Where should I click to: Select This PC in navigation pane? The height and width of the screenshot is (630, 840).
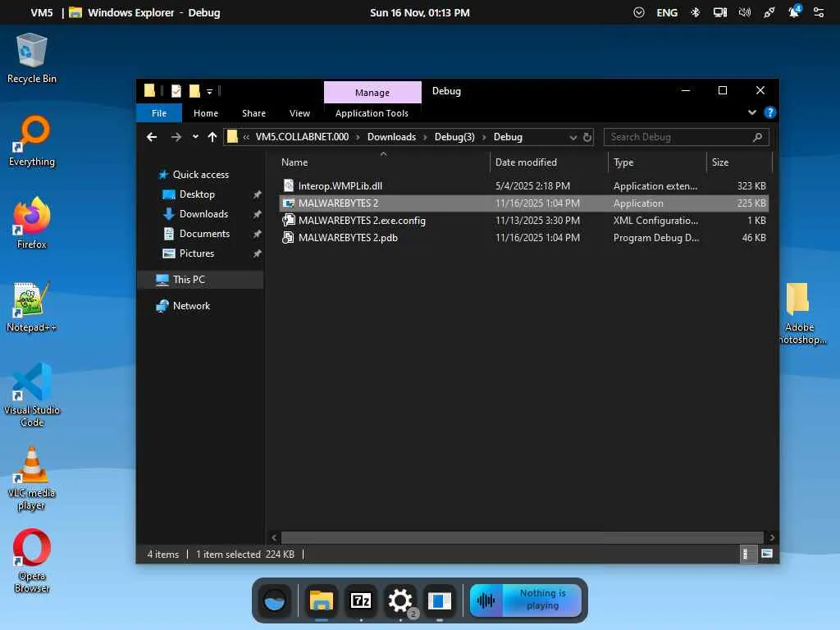click(201, 280)
